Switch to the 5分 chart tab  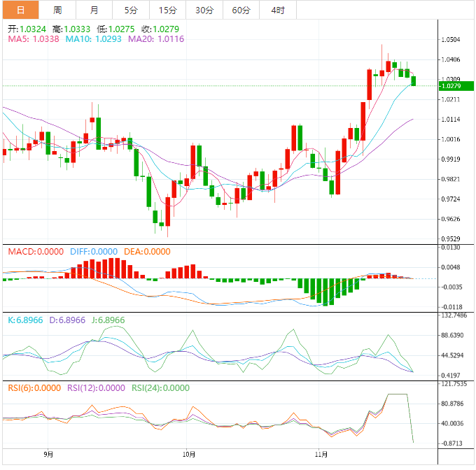click(x=131, y=10)
